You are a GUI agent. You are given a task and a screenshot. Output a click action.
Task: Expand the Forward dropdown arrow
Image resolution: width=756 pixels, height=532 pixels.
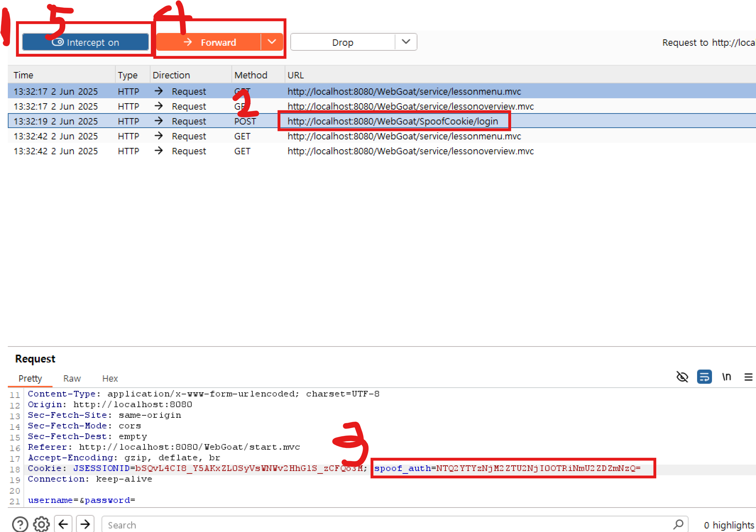click(x=272, y=42)
